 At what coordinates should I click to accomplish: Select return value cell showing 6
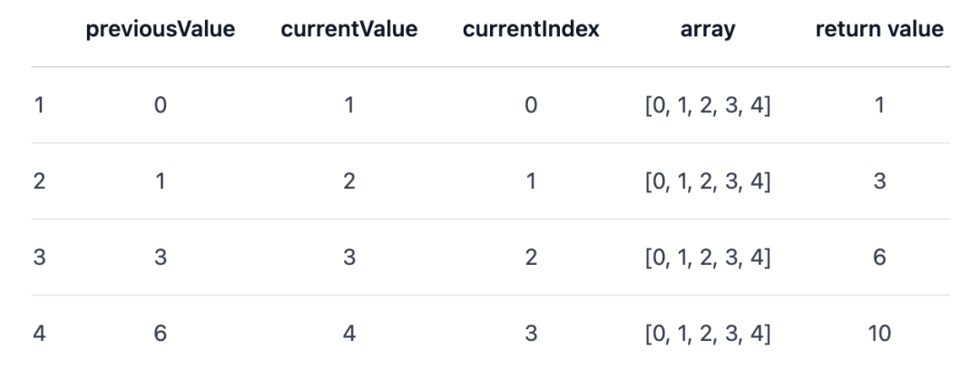[x=879, y=258]
